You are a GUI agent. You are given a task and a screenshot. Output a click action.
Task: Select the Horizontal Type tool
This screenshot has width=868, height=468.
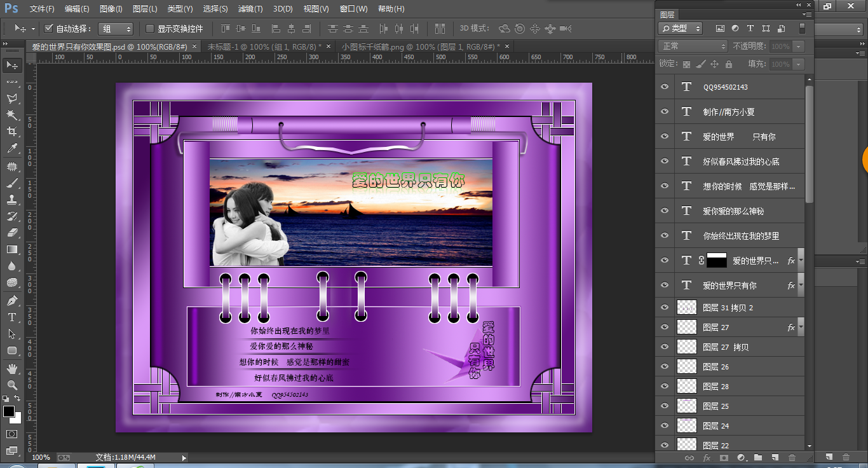[x=11, y=317]
